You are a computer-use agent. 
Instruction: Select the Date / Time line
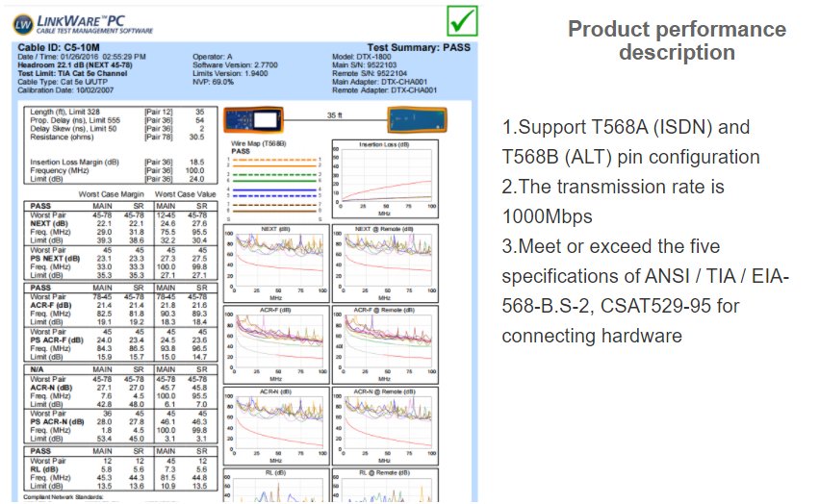click(82, 57)
